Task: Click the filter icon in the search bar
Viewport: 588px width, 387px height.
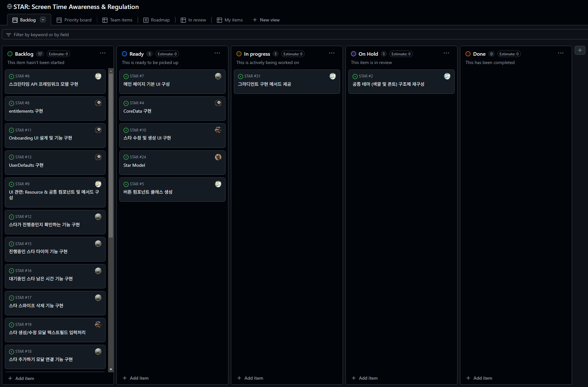Action: 9,35
